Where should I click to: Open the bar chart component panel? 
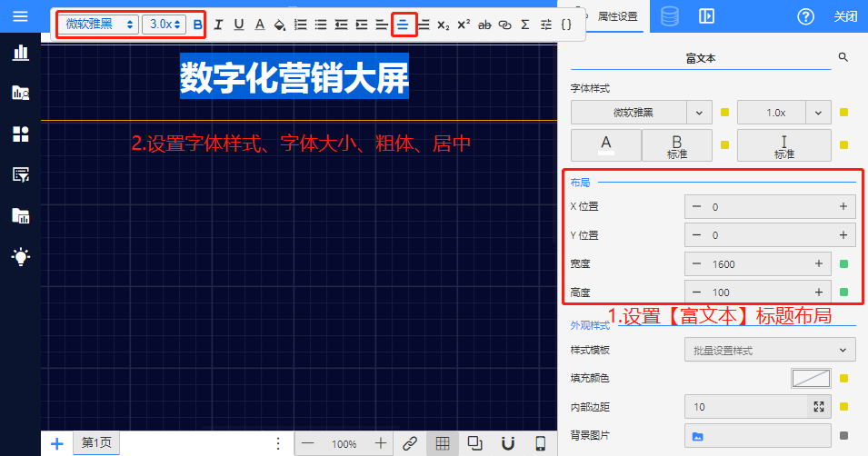coord(21,53)
